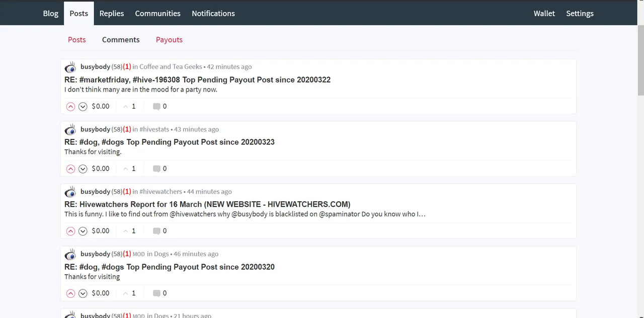Open the Wallet page
This screenshot has width=644, height=318.
(544, 14)
